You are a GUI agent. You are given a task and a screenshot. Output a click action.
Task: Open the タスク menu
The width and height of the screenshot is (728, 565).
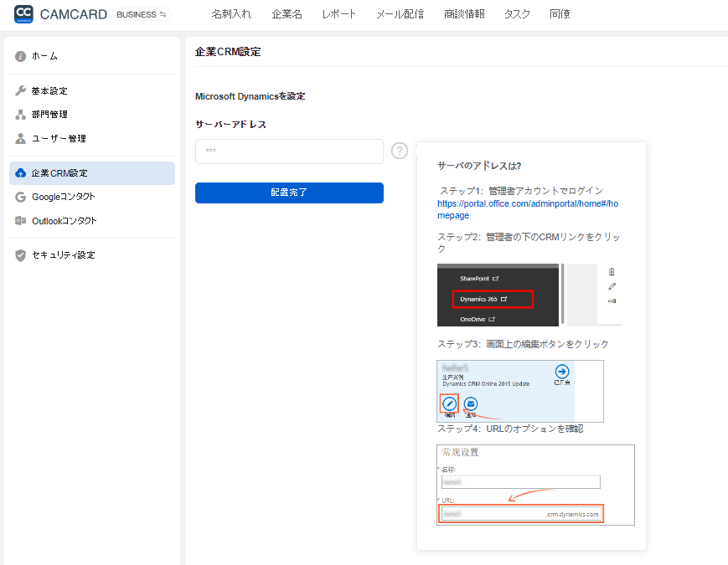tap(517, 14)
